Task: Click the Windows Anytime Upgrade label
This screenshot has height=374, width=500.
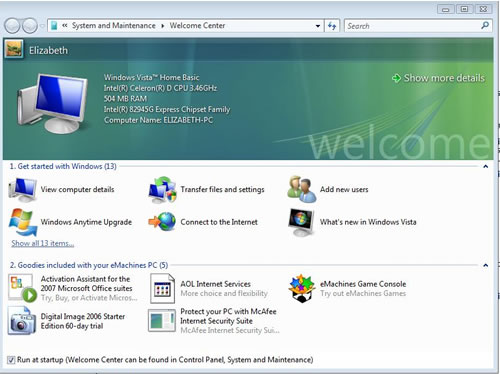Action: pyautogui.click(x=86, y=222)
